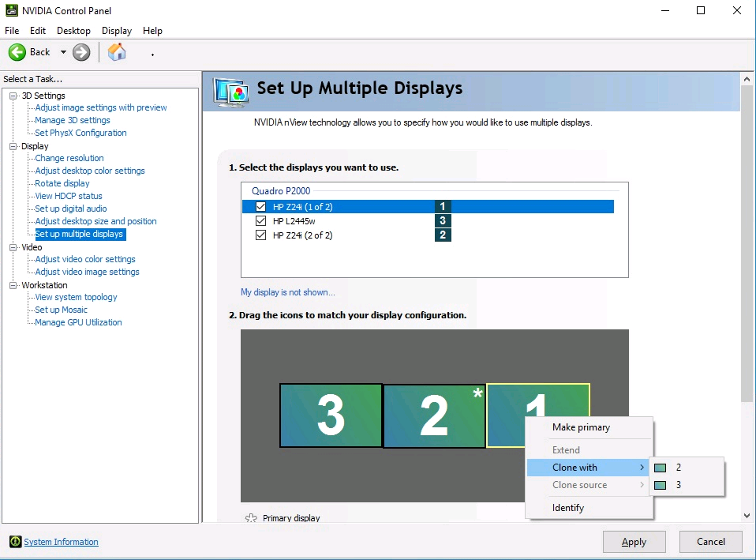Select Clone with in context menu
The image size is (756, 560).
pos(589,468)
